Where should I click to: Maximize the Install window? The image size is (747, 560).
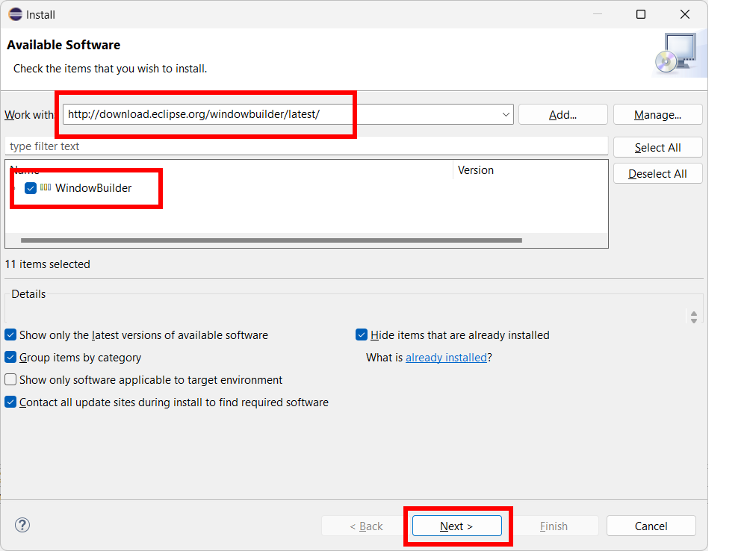[641, 14]
